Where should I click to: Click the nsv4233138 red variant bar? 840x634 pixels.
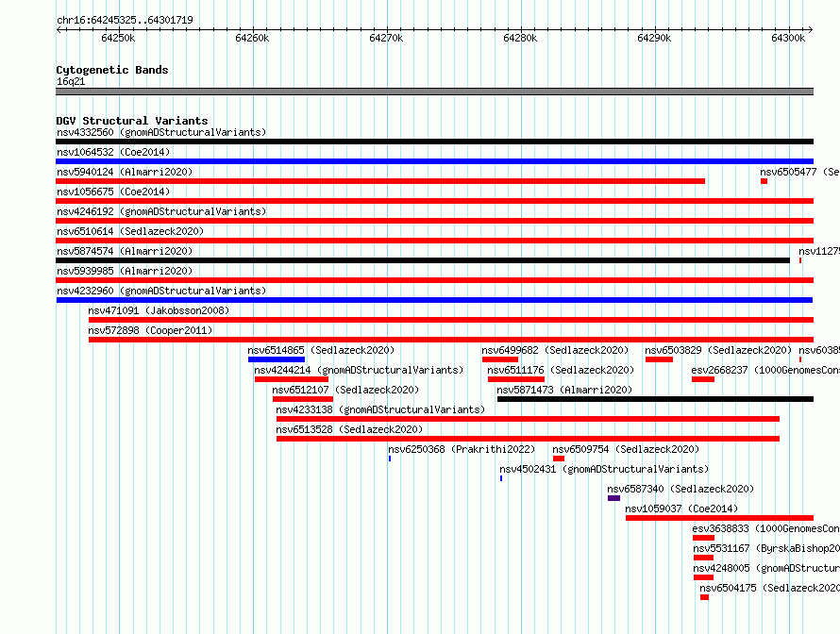click(x=528, y=419)
